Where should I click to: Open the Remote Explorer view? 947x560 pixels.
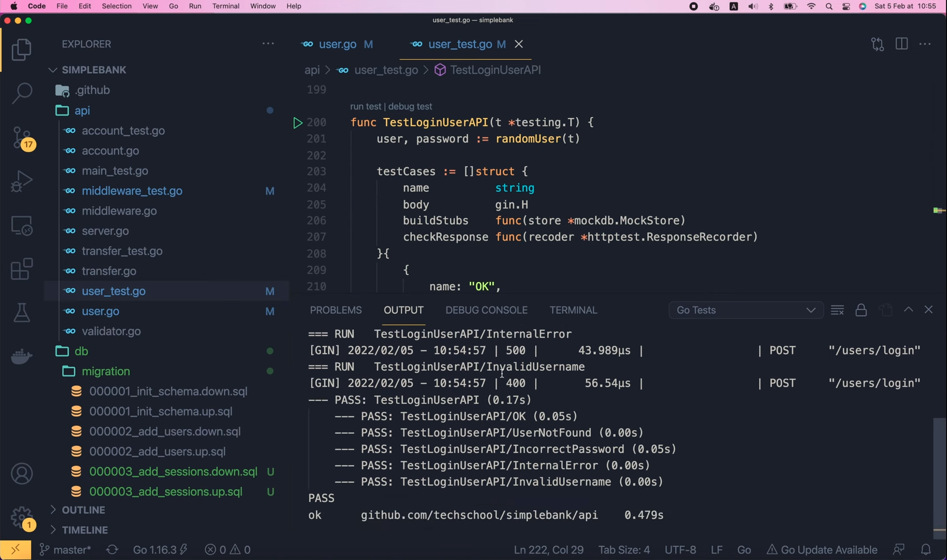point(22,226)
